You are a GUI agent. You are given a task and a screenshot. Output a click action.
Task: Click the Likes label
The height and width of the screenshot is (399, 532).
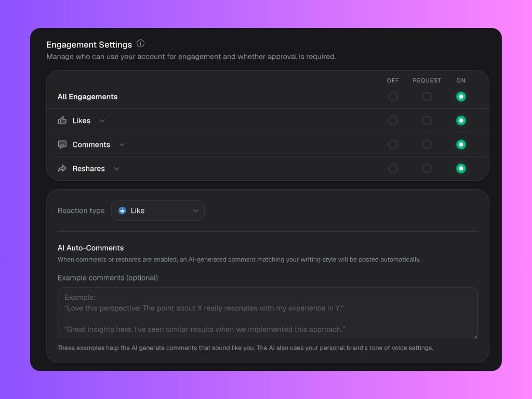pos(82,121)
